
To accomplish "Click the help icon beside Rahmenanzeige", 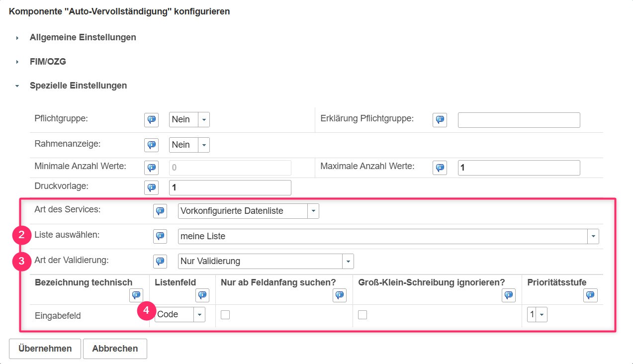I will pyautogui.click(x=151, y=145).
